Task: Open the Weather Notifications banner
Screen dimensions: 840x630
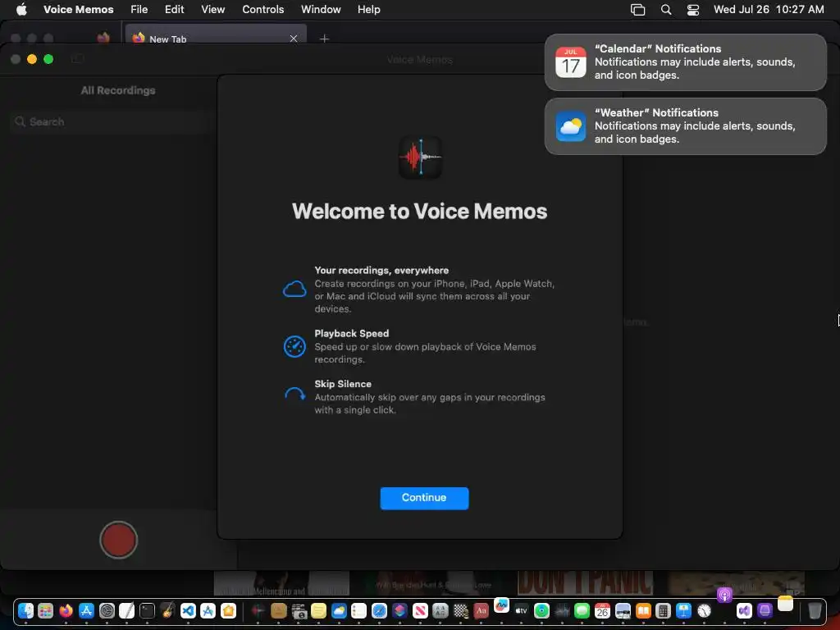Action: coord(685,126)
